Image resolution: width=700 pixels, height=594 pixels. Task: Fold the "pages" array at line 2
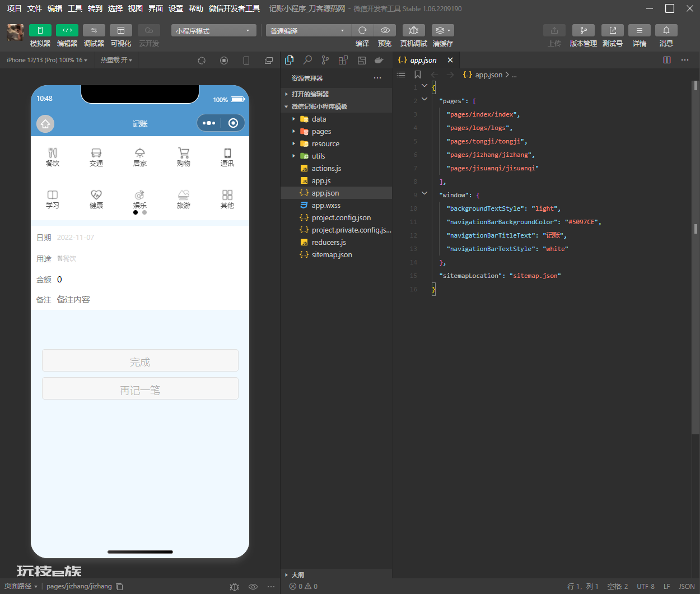(x=424, y=99)
